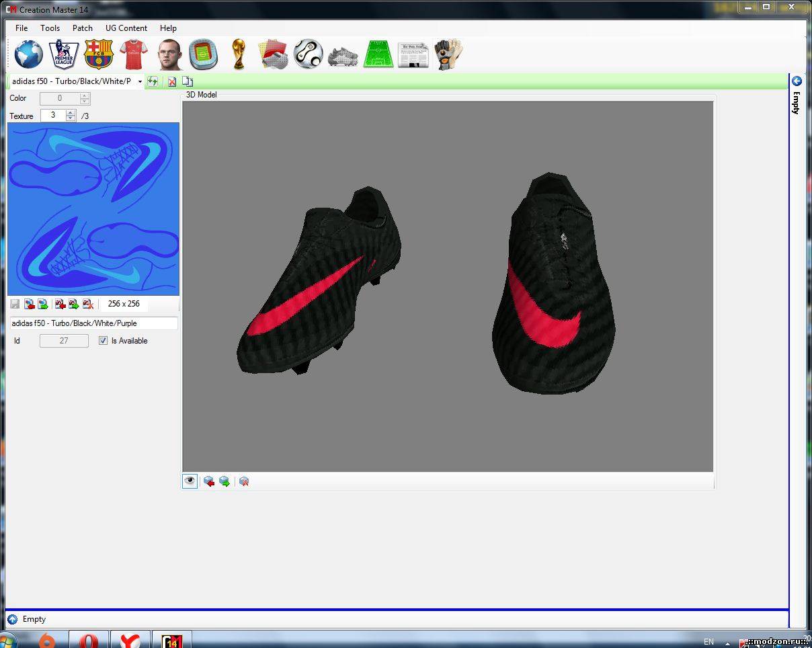Expand the Empty bottom panel arrow
This screenshot has width=812, height=648.
[x=12, y=619]
